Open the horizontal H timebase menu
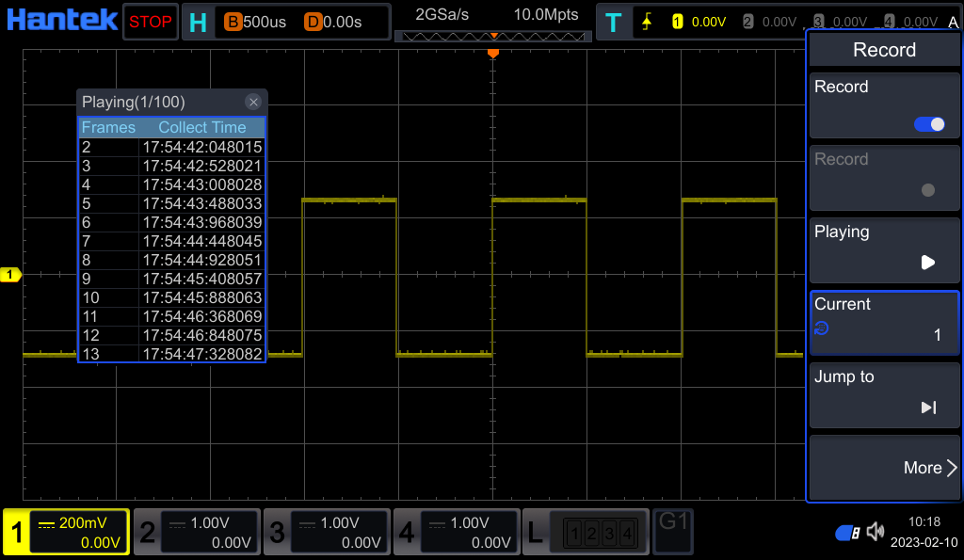 199,20
